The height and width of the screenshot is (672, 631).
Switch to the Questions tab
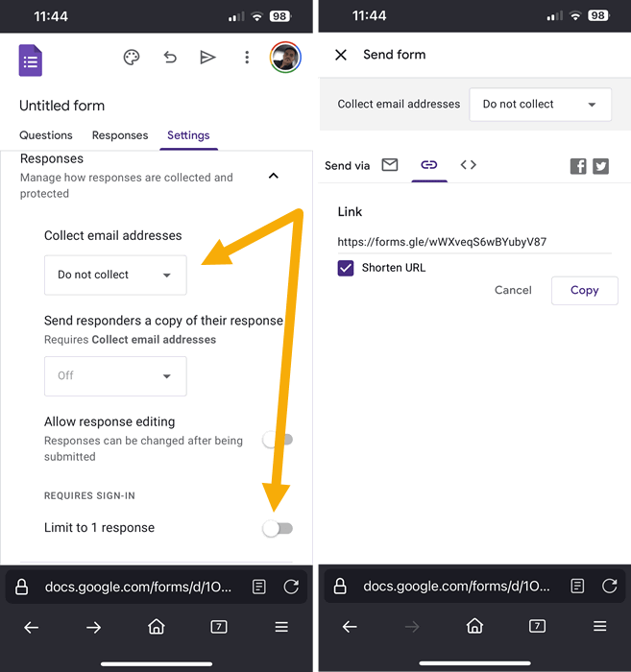46,135
